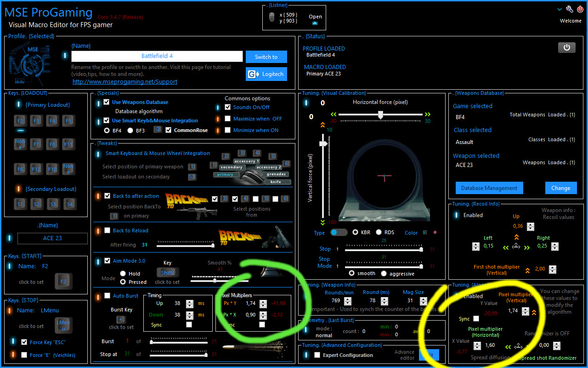Click the F11 loadout key
588x368 pixels.
coord(68,144)
